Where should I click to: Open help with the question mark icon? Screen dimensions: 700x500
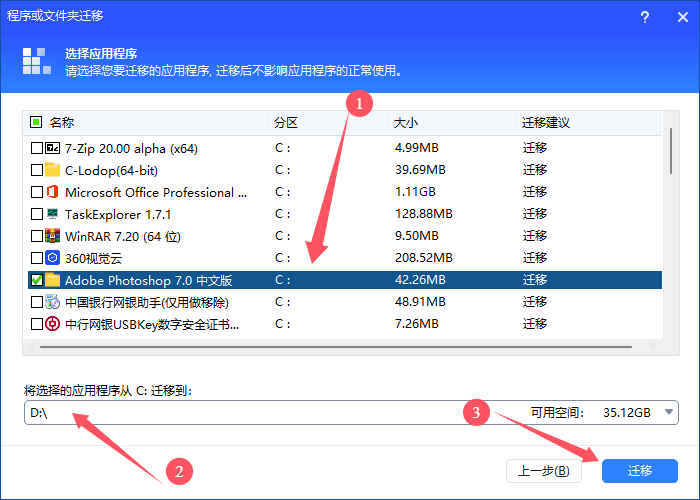[x=645, y=17]
